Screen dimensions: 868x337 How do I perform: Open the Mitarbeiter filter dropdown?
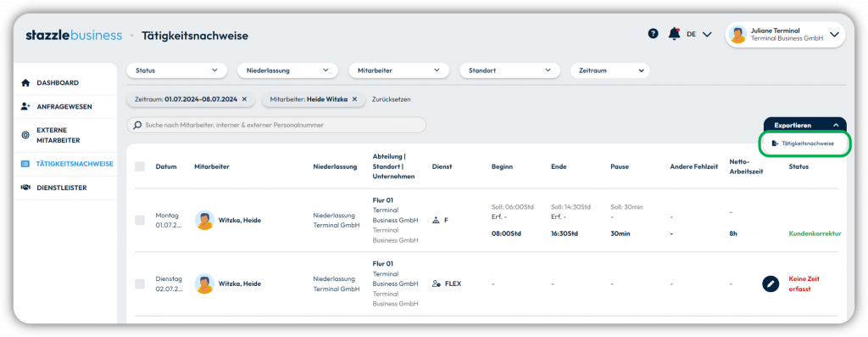coord(398,70)
